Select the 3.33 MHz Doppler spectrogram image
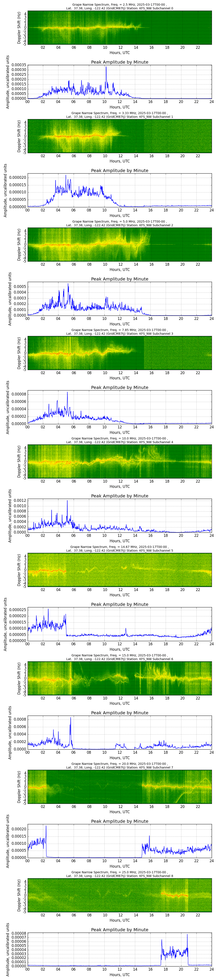Viewport: 218px width, 980px height. (x=120, y=136)
